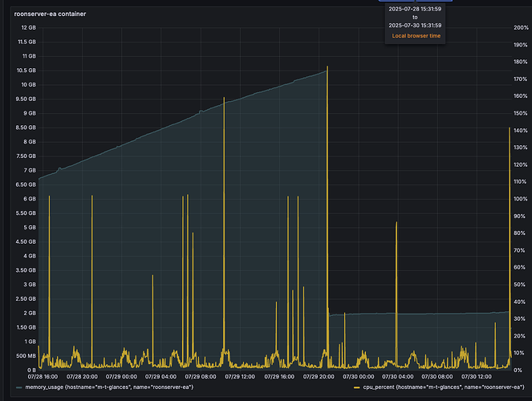Click the '07/29 12:00' time axis label
Viewport: 532px width, 401px height.
click(240, 377)
